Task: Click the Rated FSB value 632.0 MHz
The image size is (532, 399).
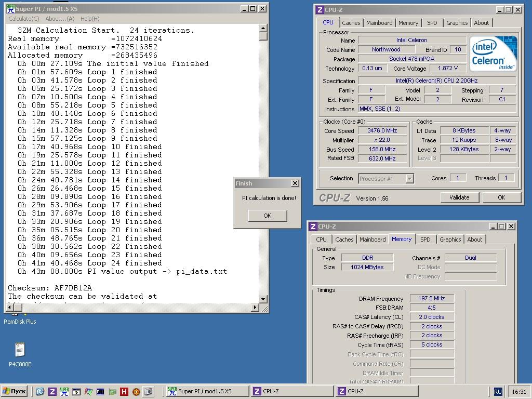Action: [382, 158]
